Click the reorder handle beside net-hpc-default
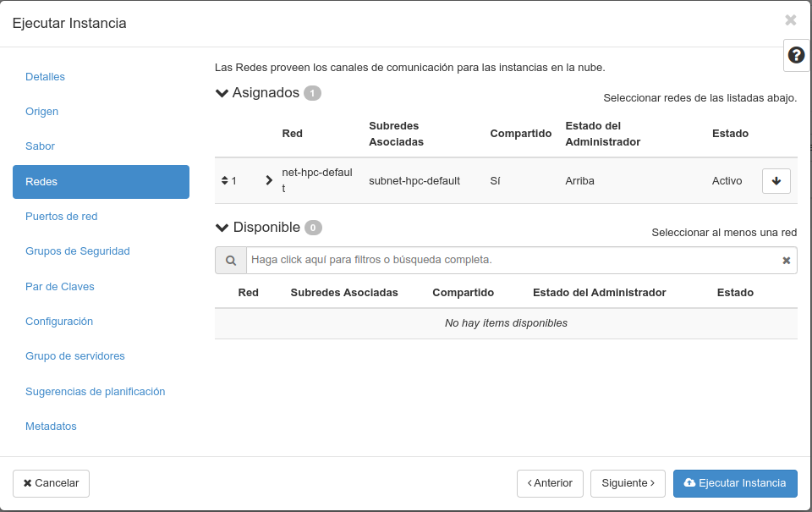This screenshot has width=812, height=512. pos(225,180)
